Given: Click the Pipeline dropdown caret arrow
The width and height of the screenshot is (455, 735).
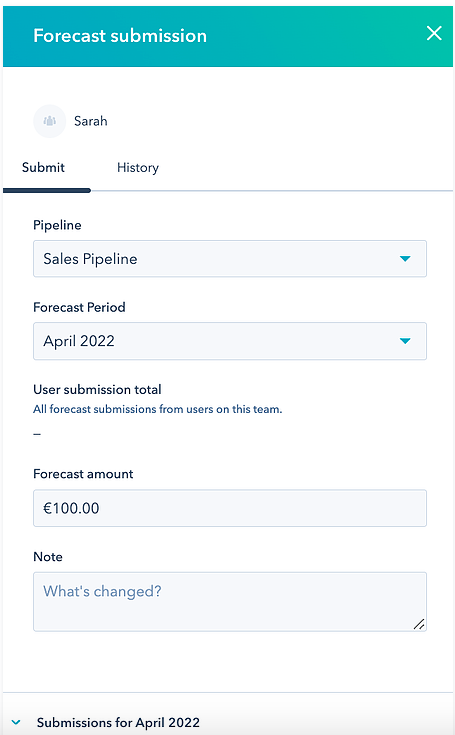Looking at the screenshot, I should 405,259.
